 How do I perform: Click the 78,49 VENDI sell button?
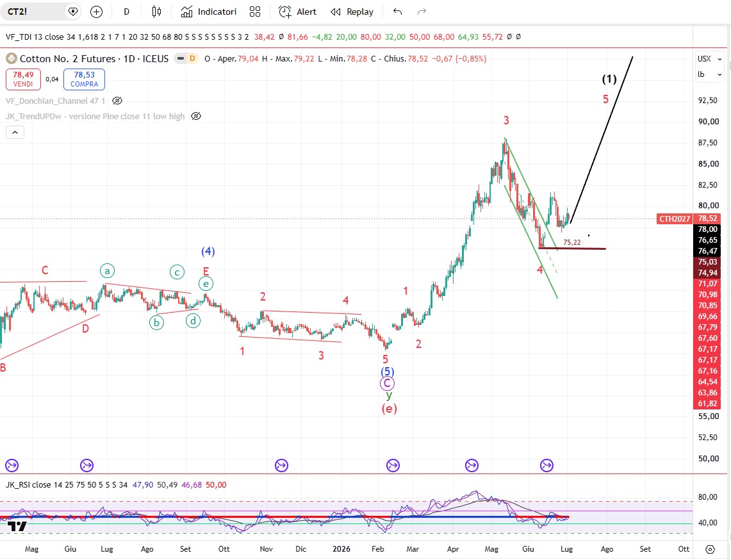(x=23, y=79)
